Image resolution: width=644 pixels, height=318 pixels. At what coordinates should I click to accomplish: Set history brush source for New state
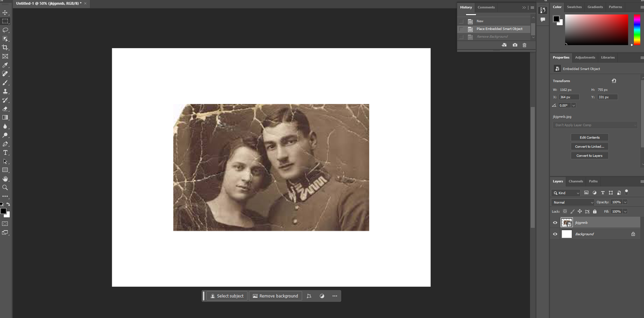(461, 21)
